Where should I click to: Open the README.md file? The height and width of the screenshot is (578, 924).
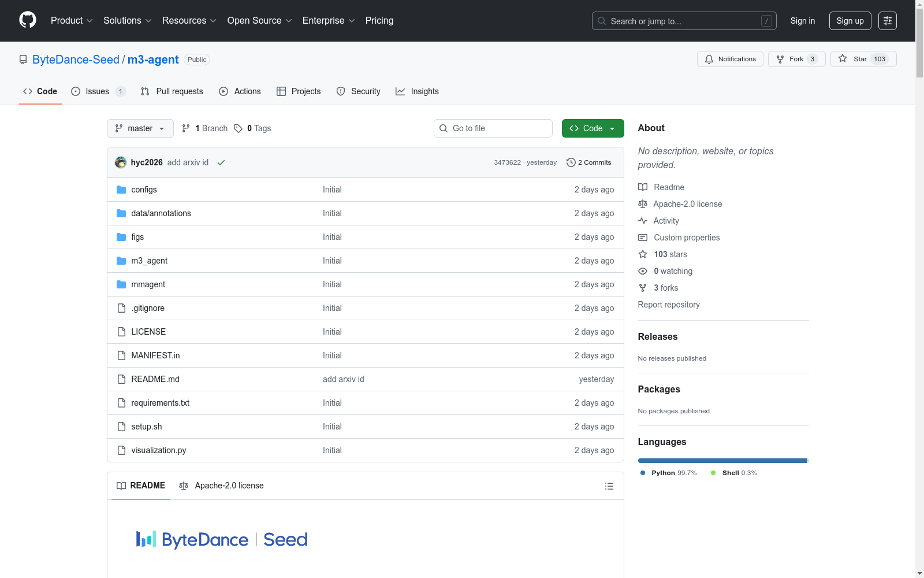click(155, 379)
